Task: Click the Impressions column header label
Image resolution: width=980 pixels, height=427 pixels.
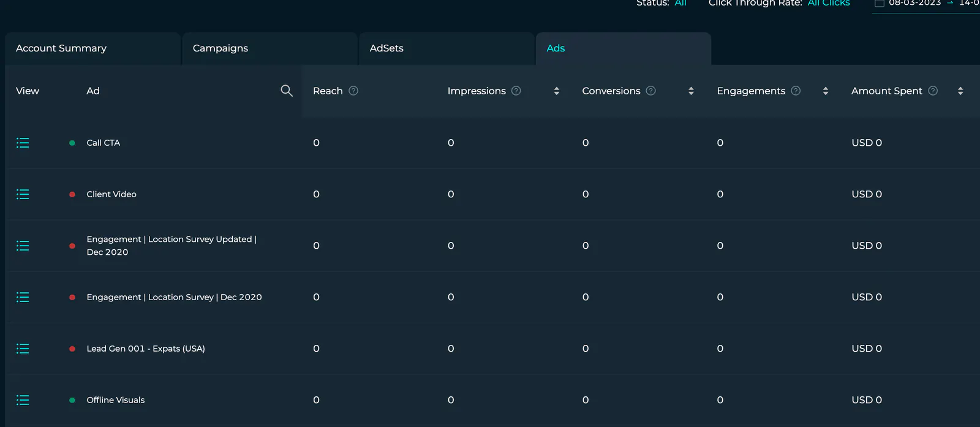Action: point(477,91)
